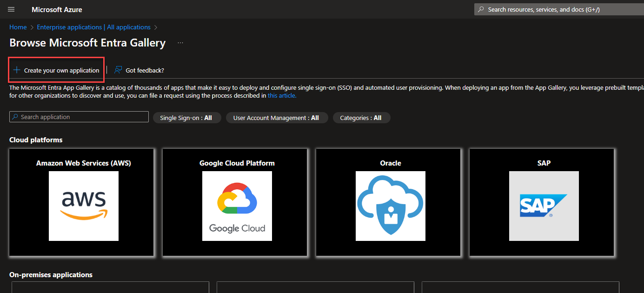The image size is (644, 293).
Task: Click the Microsoft Azure title in the header
Action: 57,9
